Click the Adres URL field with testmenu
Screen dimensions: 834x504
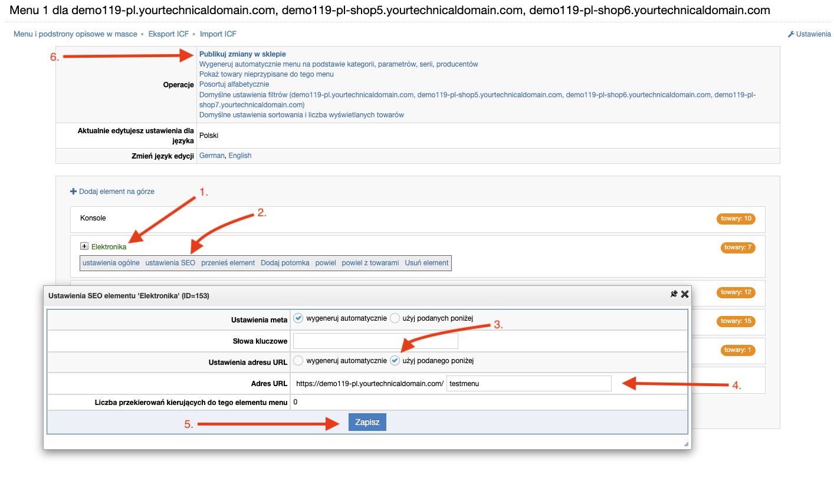[529, 384]
